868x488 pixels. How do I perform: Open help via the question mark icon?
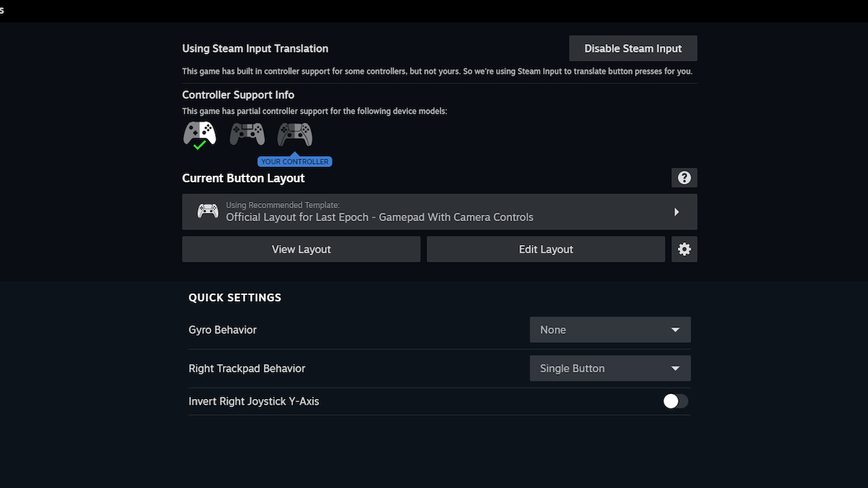684,178
